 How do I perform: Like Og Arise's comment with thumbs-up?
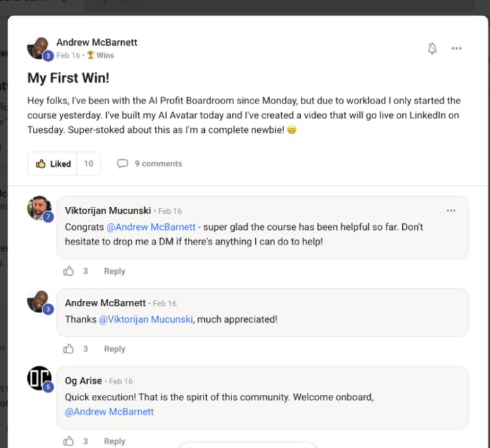click(x=69, y=441)
